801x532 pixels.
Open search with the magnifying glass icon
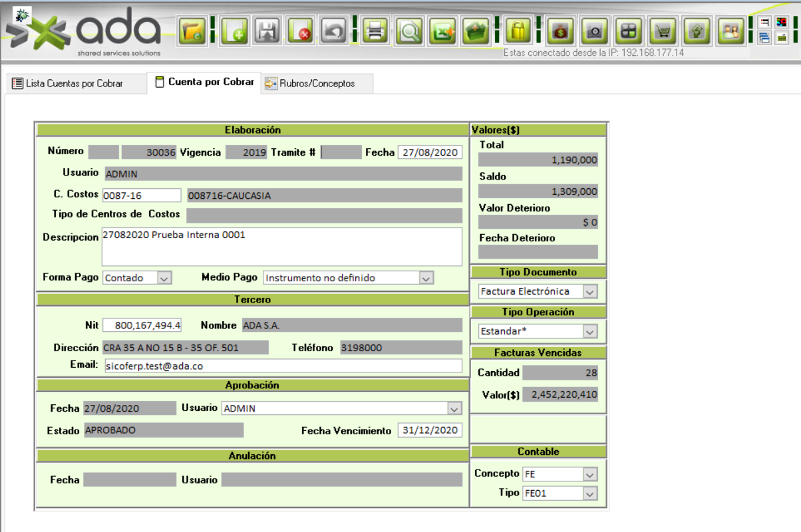pyautogui.click(x=409, y=31)
